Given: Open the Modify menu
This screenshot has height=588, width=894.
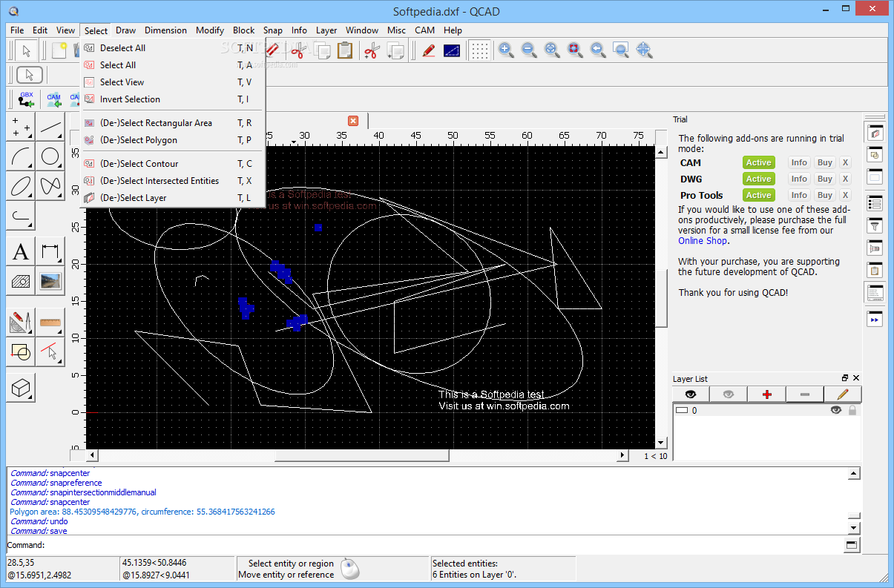Looking at the screenshot, I should pos(210,30).
